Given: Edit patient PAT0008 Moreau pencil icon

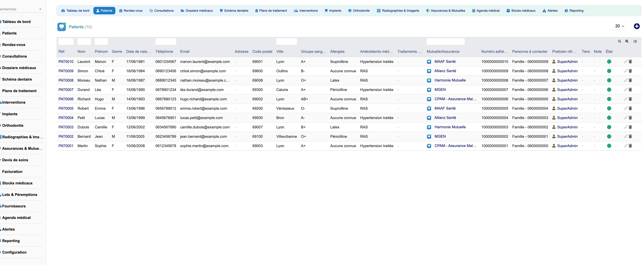Looking at the screenshot, I should point(626,80).
